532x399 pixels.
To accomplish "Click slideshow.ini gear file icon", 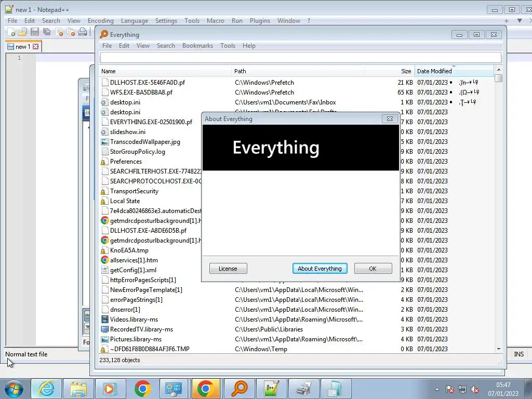I will (x=105, y=131).
